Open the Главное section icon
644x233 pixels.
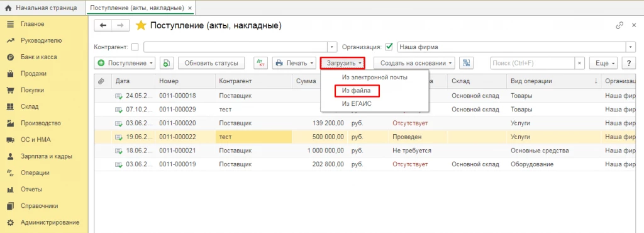click(11, 24)
